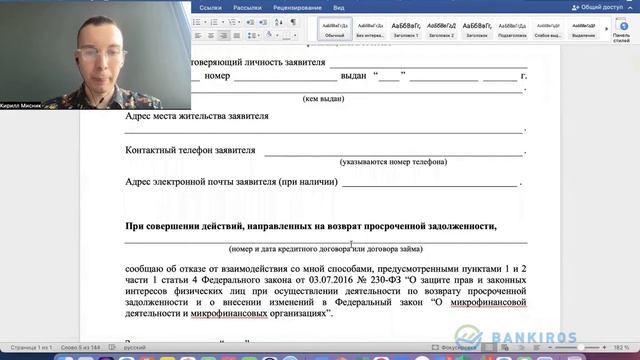Apply the Заголовок 2 style
The image size is (640, 360).
tap(441, 29)
